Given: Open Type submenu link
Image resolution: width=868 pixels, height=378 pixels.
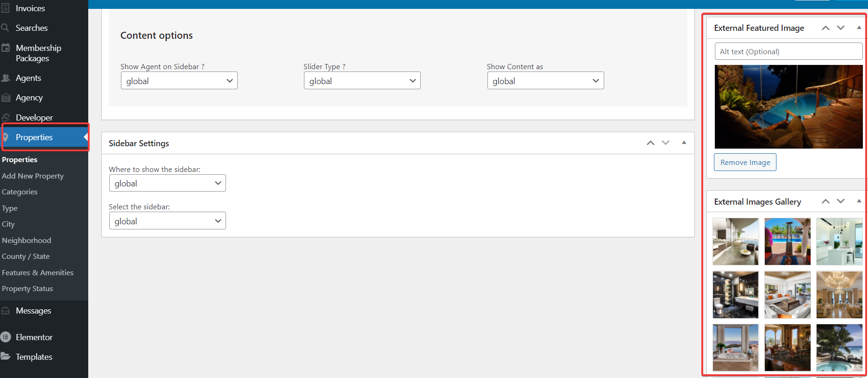Looking at the screenshot, I should coord(9,208).
